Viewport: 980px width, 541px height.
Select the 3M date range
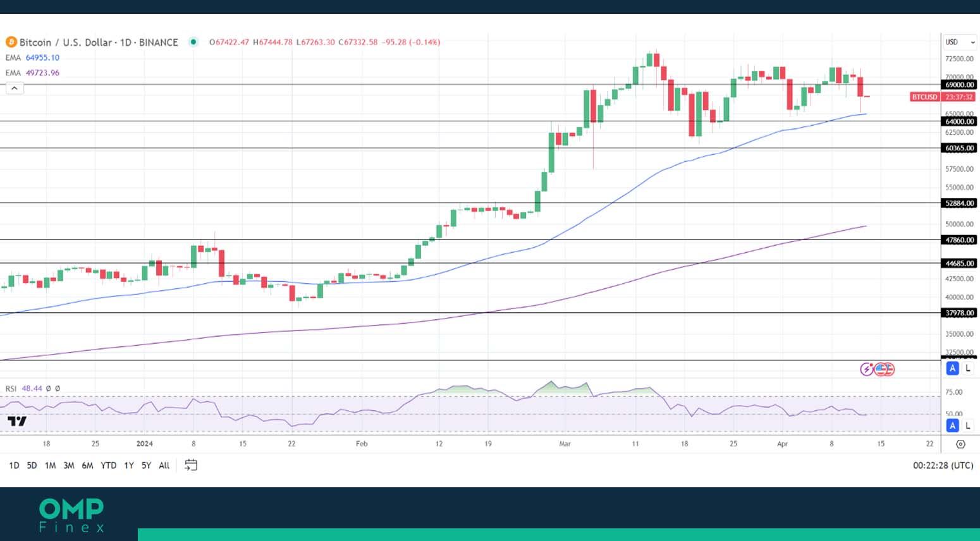69,465
